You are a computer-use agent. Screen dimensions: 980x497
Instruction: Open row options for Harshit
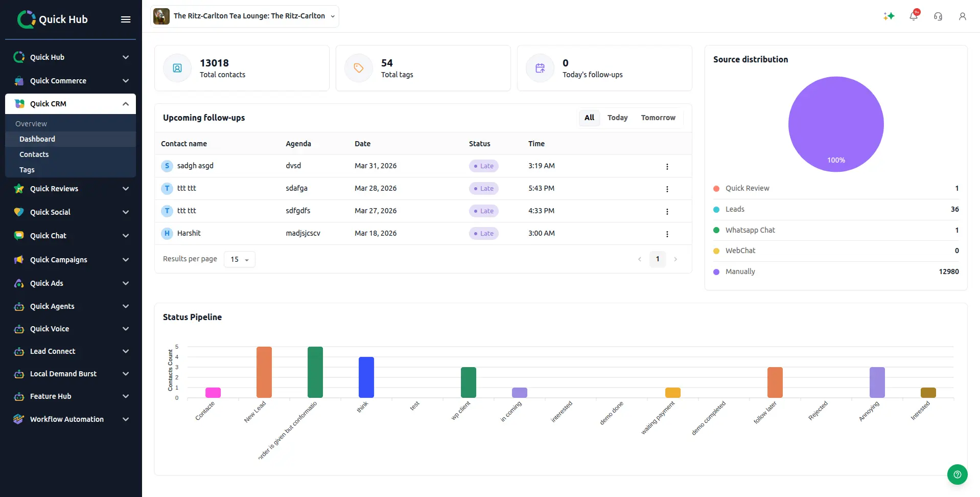[667, 234]
